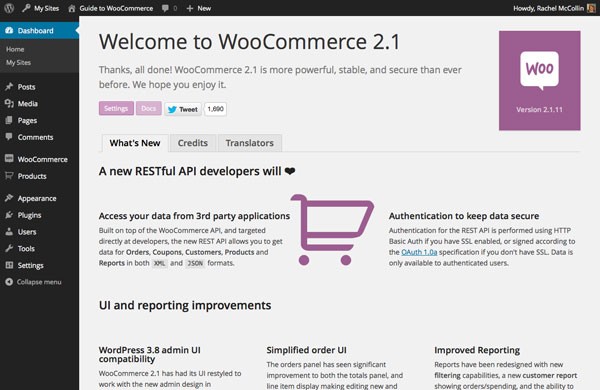Open the Appearance menu

point(39,198)
